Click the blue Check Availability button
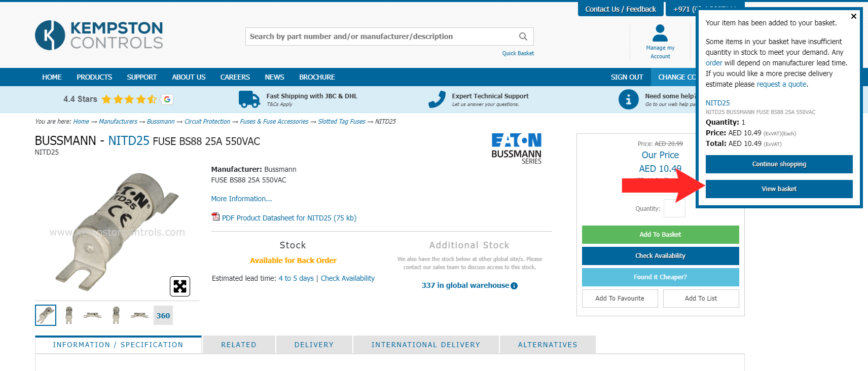 coord(660,256)
